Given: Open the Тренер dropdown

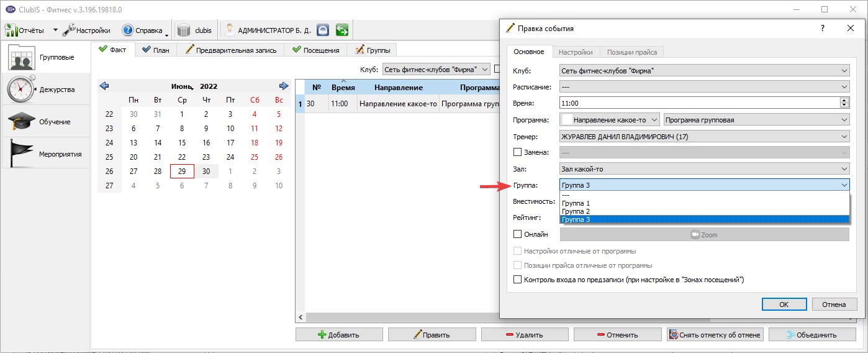Looking at the screenshot, I should click(x=704, y=136).
